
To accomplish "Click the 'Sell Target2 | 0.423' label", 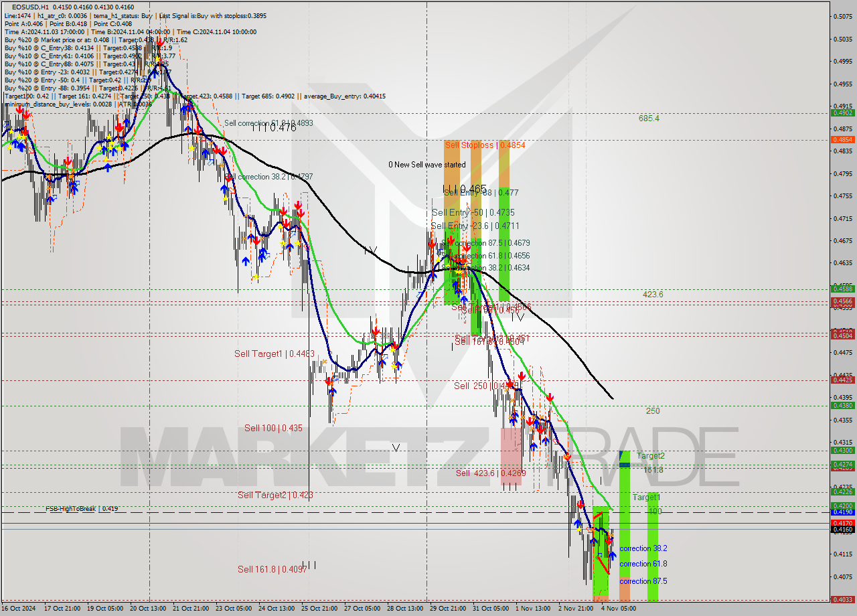I will 275,495.
